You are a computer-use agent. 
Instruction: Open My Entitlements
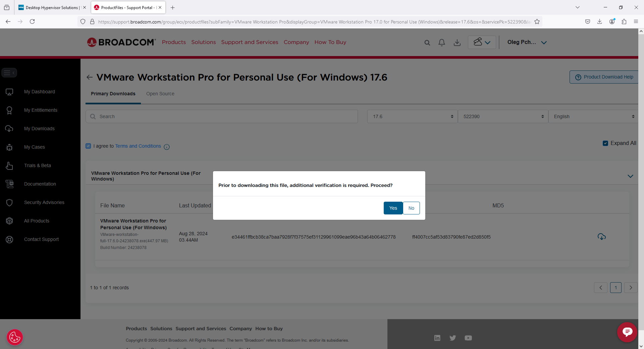click(41, 110)
